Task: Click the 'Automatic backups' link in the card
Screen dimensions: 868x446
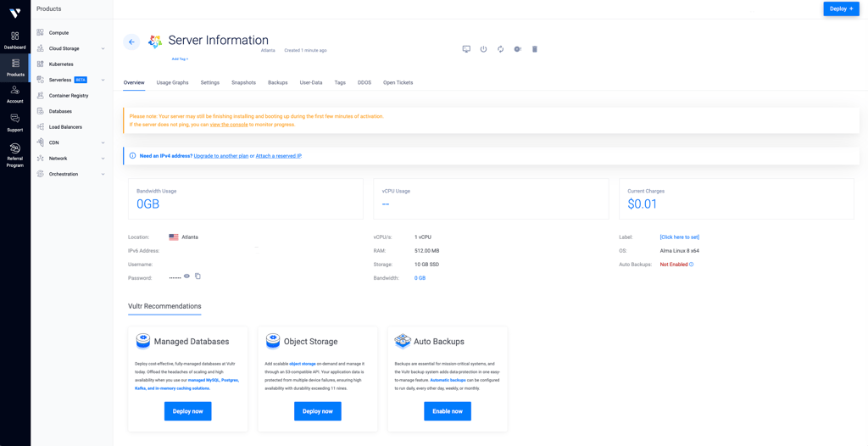Action: pyautogui.click(x=448, y=382)
